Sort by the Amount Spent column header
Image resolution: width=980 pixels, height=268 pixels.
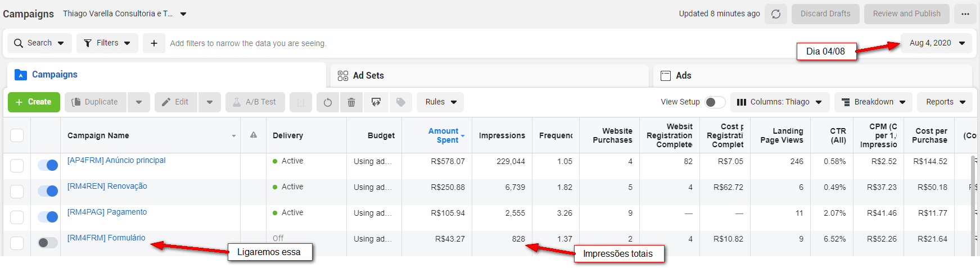click(x=444, y=135)
